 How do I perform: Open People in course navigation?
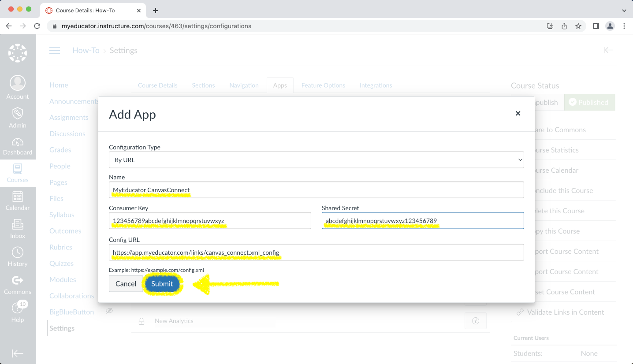click(x=60, y=166)
